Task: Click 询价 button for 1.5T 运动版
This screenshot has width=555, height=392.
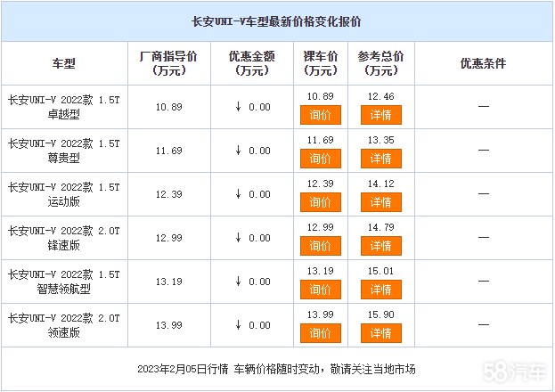Action: click(x=321, y=202)
